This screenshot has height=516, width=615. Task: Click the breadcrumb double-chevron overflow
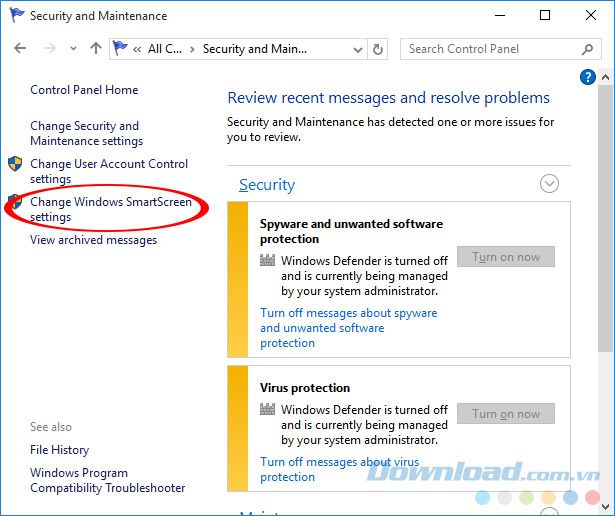[x=137, y=49]
